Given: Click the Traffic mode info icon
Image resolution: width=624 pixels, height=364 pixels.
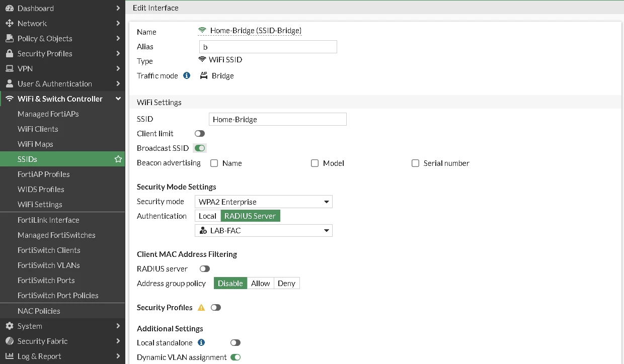Looking at the screenshot, I should 187,75.
